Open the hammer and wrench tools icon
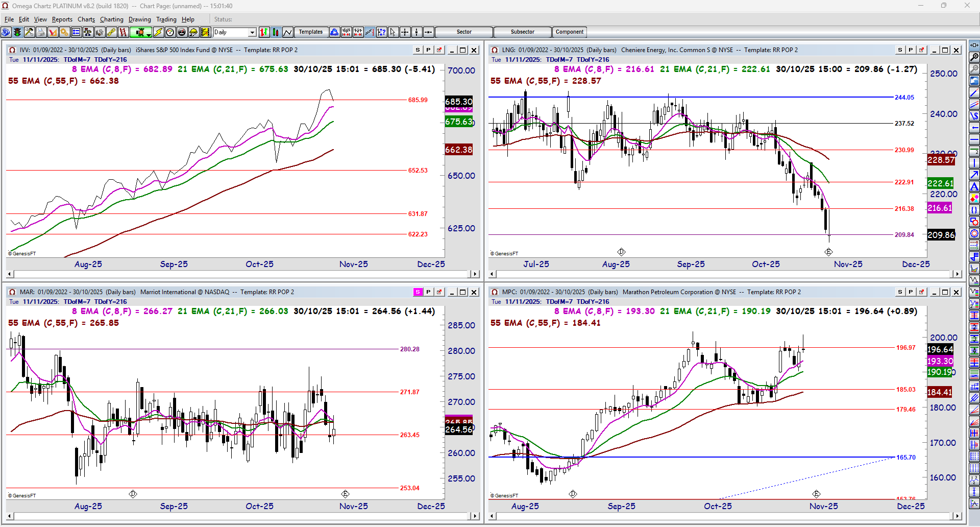The image size is (980, 527). point(29,32)
